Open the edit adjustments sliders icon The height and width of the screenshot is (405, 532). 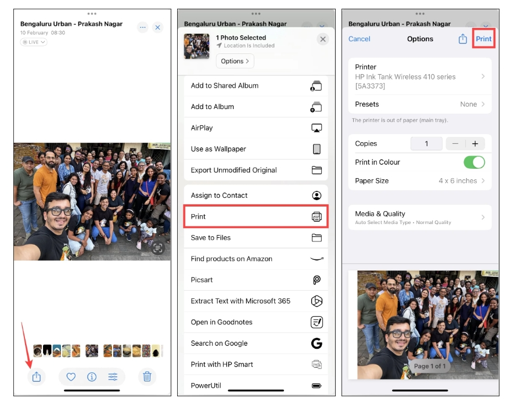113,377
